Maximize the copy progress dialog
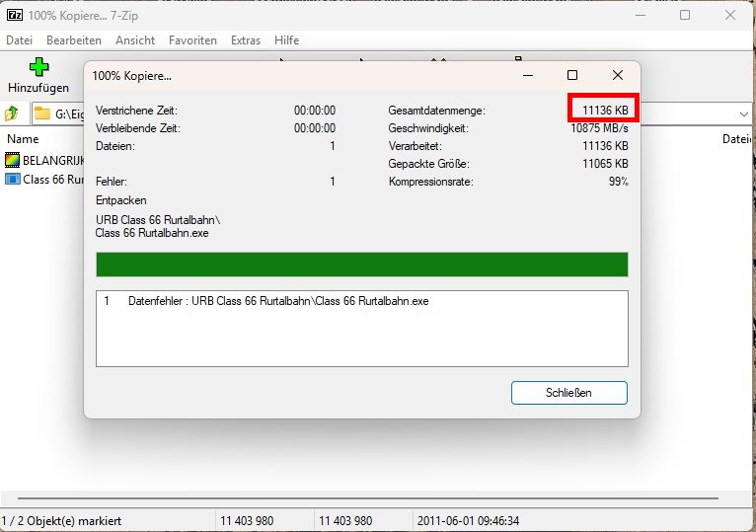The height and width of the screenshot is (532, 756). [x=572, y=75]
